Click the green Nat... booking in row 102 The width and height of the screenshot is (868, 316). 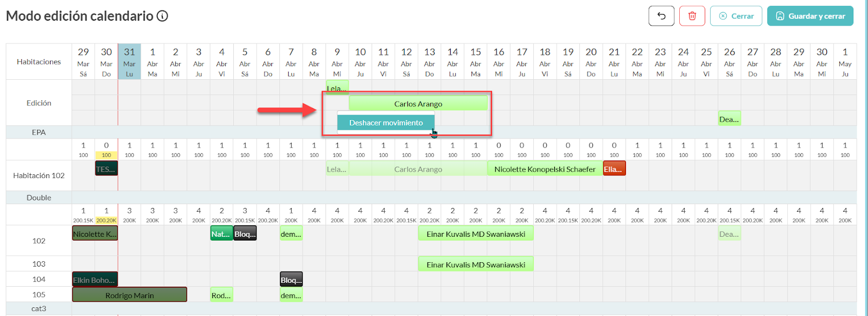tap(221, 233)
